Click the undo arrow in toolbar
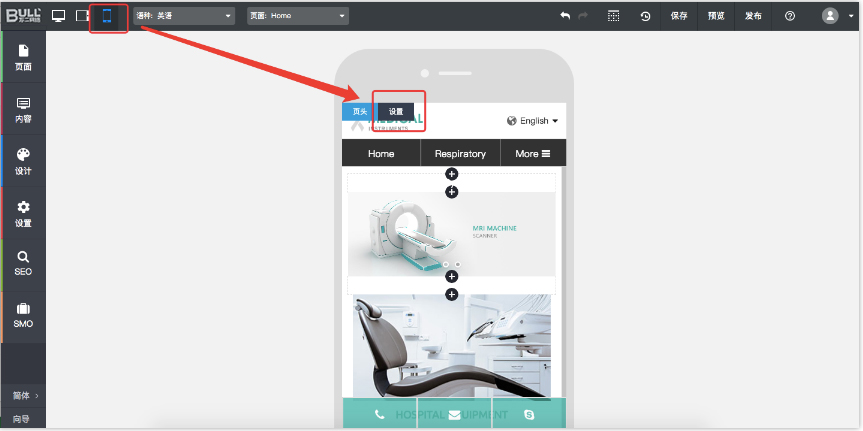 tap(565, 16)
